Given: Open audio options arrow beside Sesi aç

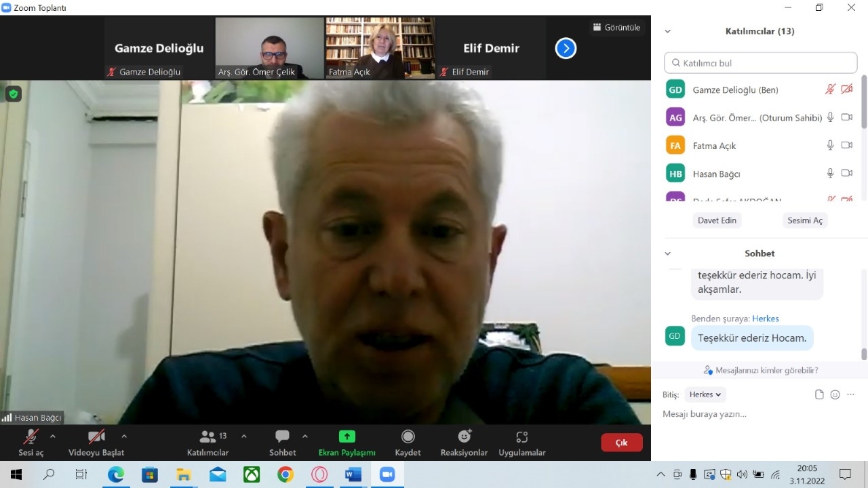Looking at the screenshot, I should pos(53,436).
